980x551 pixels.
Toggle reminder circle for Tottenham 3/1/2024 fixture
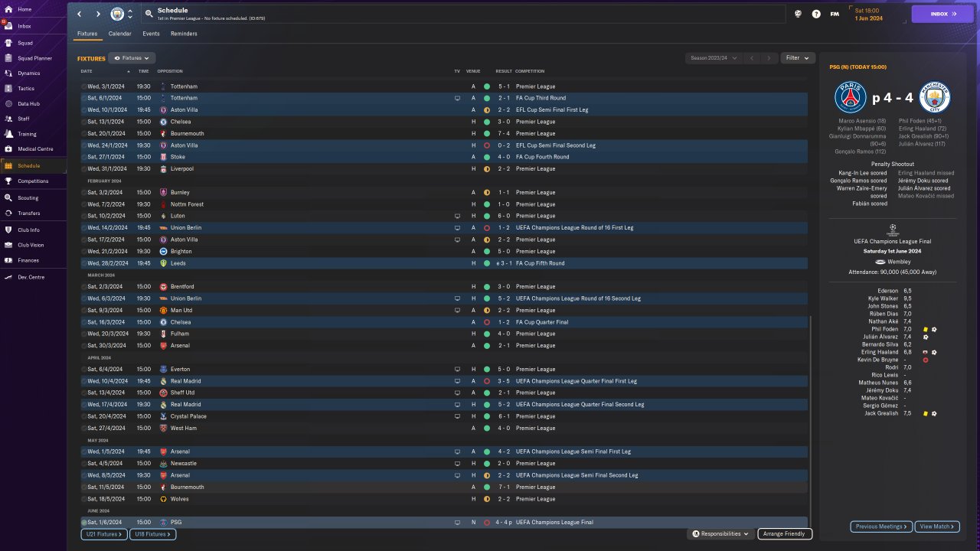click(x=83, y=86)
